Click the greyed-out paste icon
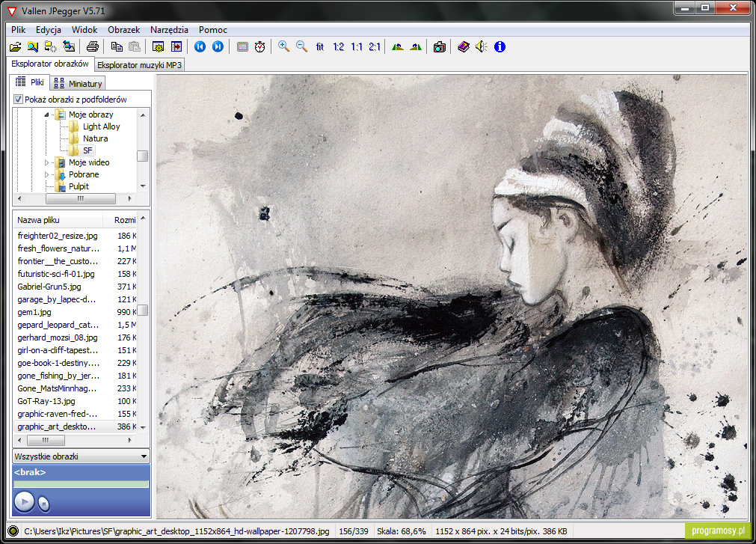Image resolution: width=756 pixels, height=544 pixels. [x=135, y=47]
